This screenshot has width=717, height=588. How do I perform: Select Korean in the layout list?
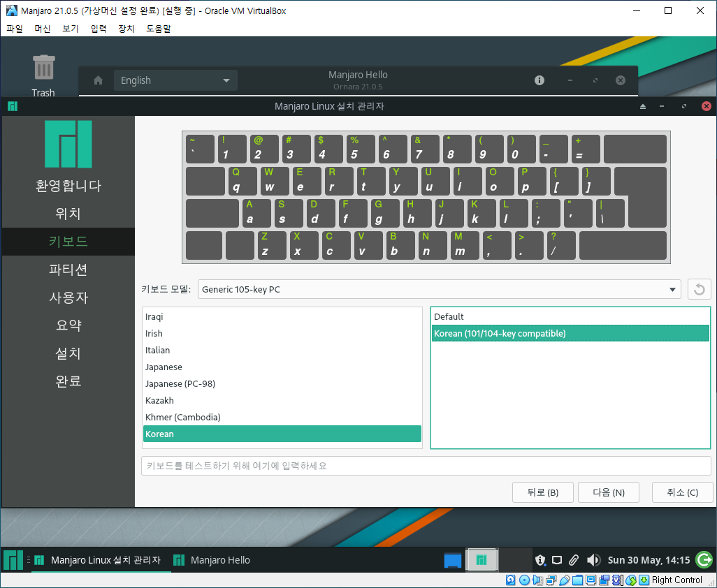(282, 434)
